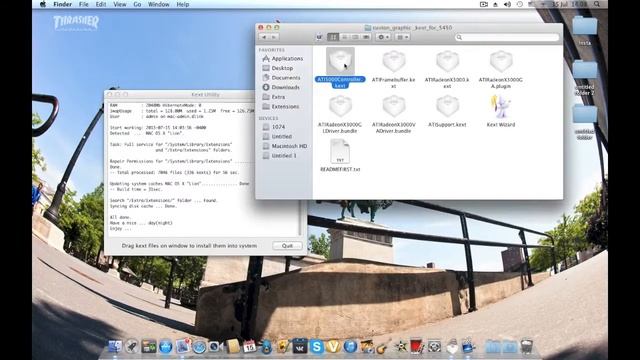
Task: Open Calendar in the Dock
Action: 249,346
